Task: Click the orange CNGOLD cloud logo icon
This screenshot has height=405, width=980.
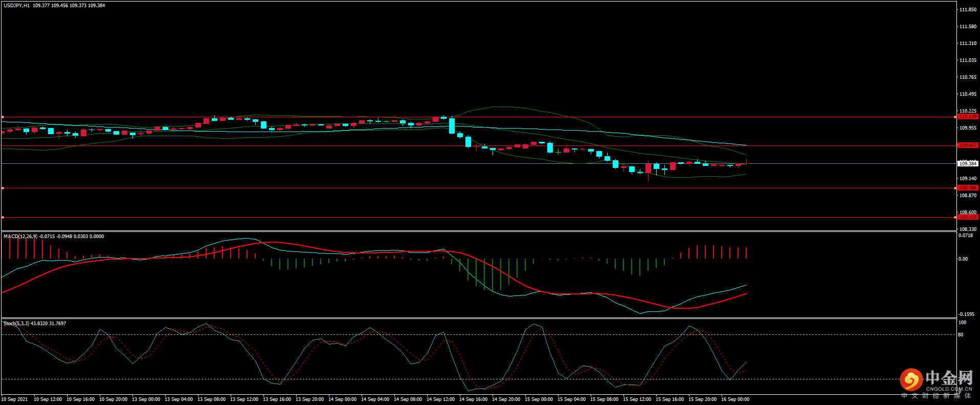Action: (x=911, y=380)
